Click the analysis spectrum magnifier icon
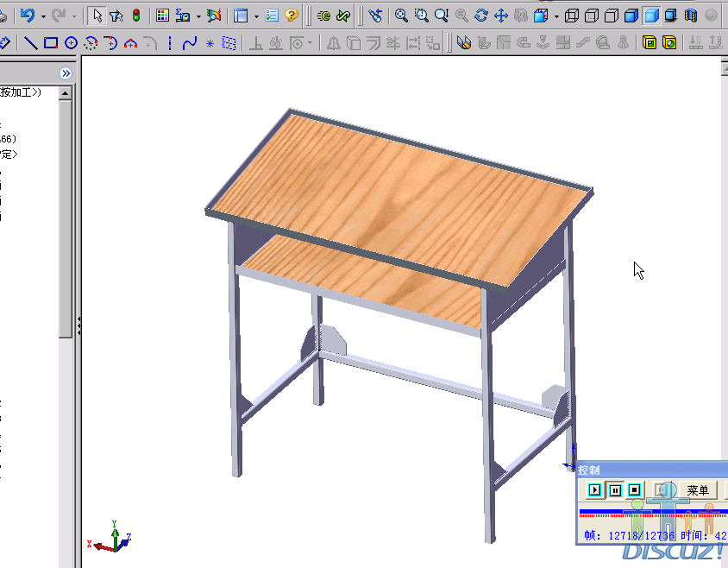 214,16
